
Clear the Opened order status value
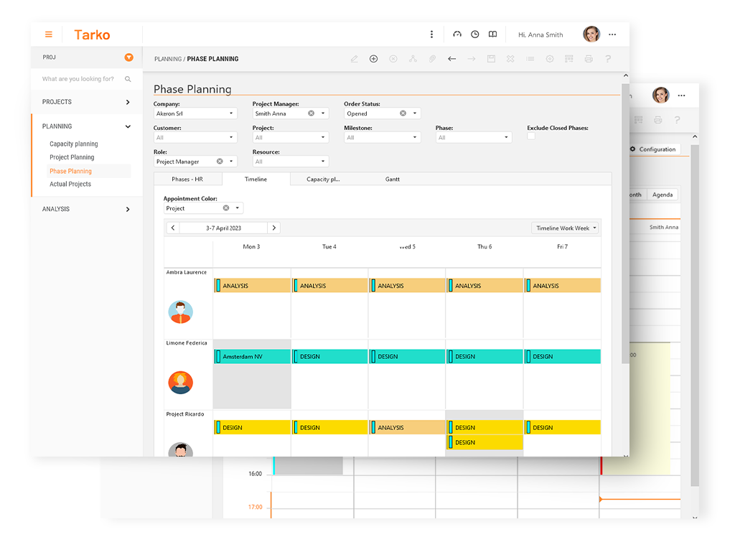pos(403,113)
